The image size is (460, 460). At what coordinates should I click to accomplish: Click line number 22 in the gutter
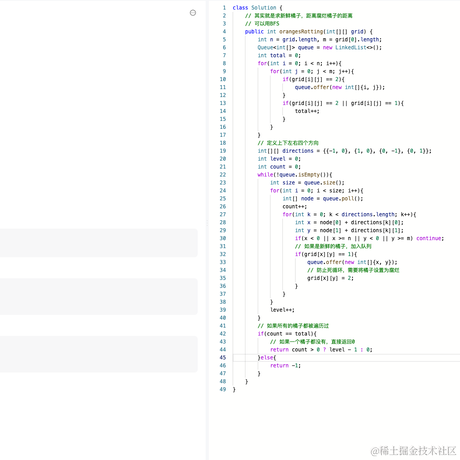click(223, 175)
